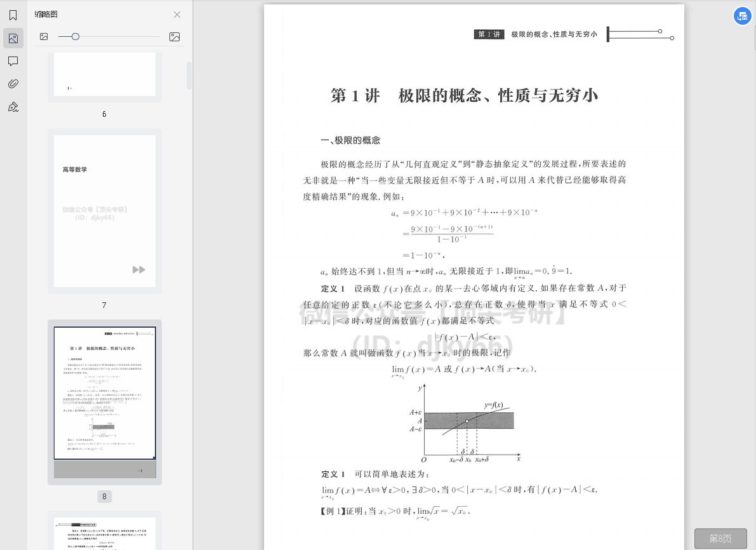The width and height of the screenshot is (756, 550).
Task: Click the heading 第1讲 极限的概念、性质与无穷小
Action: click(464, 95)
